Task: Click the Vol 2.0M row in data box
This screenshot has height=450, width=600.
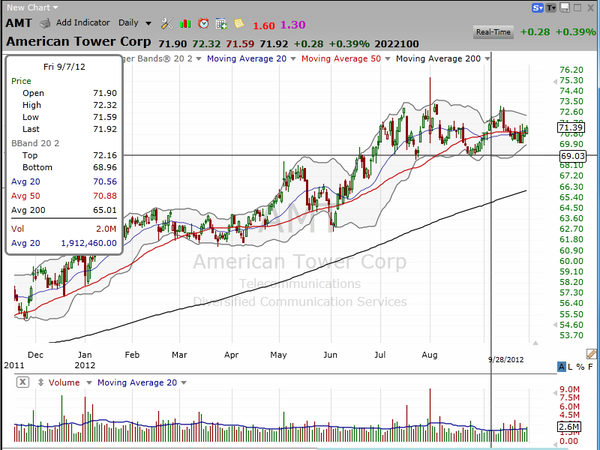Action: click(64, 229)
